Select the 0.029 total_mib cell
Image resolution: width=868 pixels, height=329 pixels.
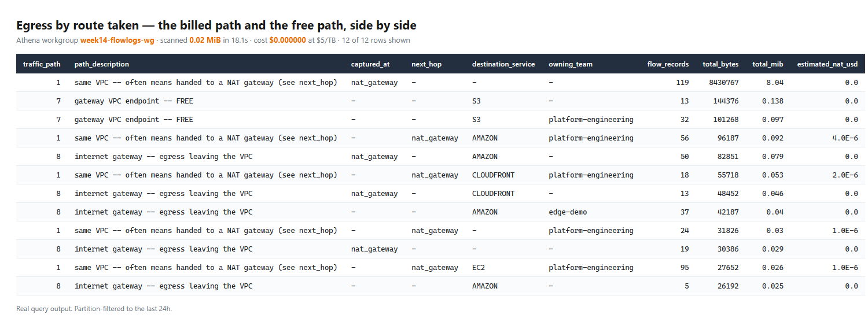point(773,249)
